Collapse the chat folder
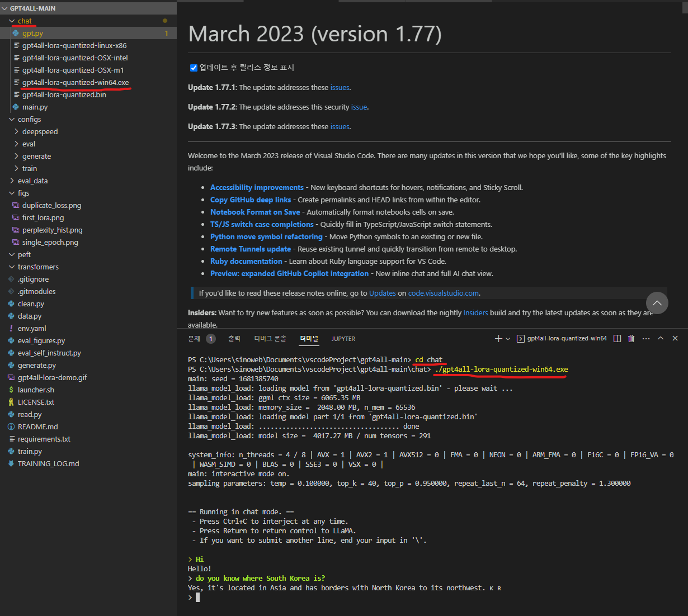Viewport: 688px width, 616px height. (x=12, y=21)
